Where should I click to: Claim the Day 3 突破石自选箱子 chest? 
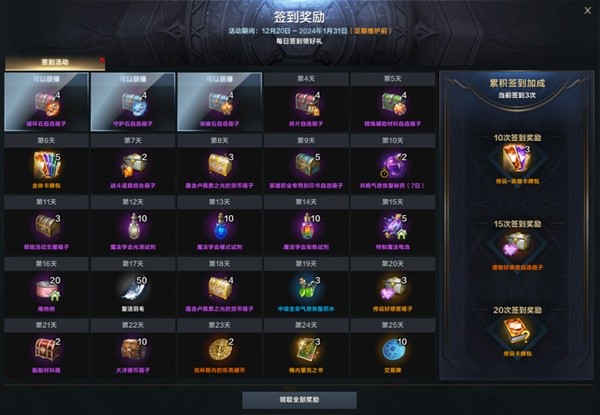tap(220, 102)
